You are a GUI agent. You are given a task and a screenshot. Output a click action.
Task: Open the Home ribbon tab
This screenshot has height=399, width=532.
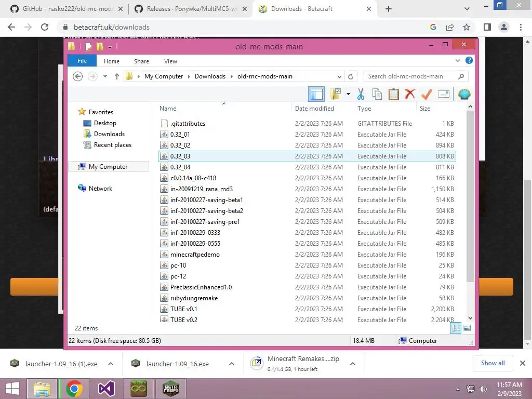(112, 61)
